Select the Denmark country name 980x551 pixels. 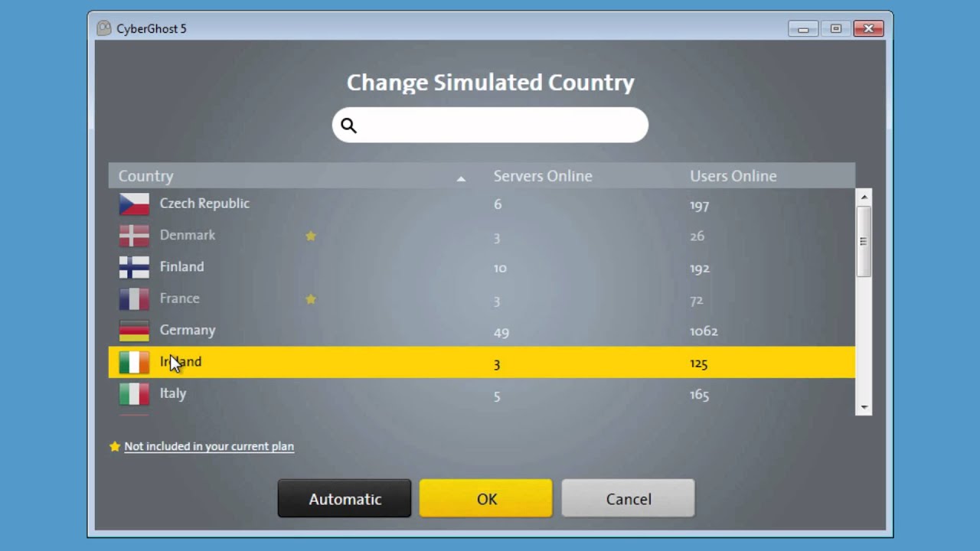(188, 235)
